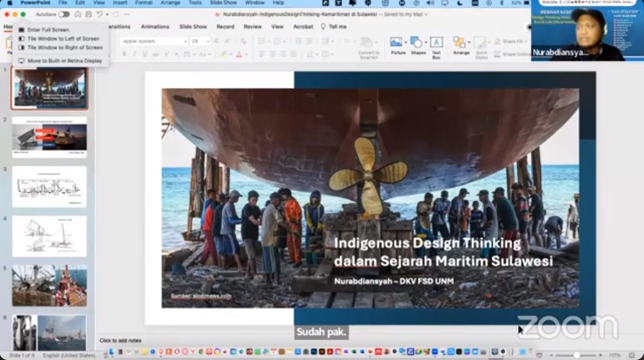Click the Home icon in title bar

[78, 14]
